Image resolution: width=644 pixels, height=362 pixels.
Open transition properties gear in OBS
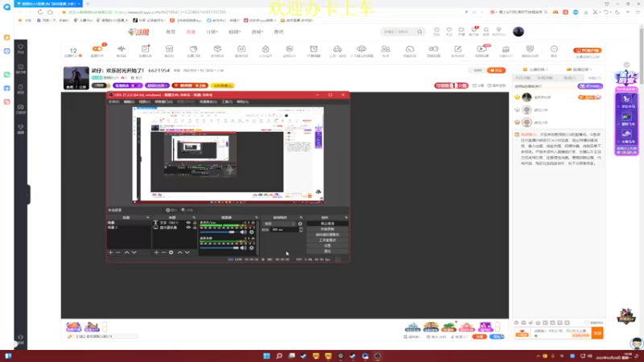coord(300,224)
